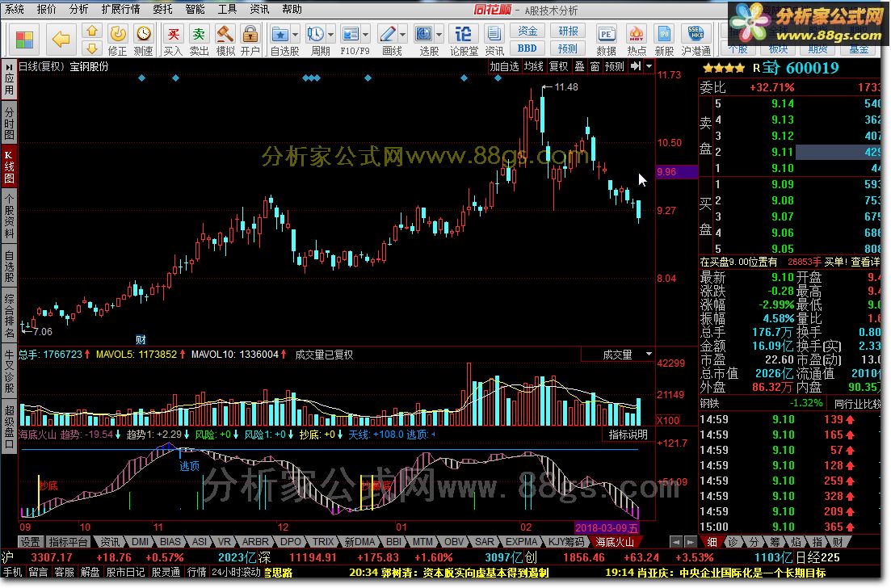Open the 测速 speed test tool
891x588 pixels.
coord(143,40)
